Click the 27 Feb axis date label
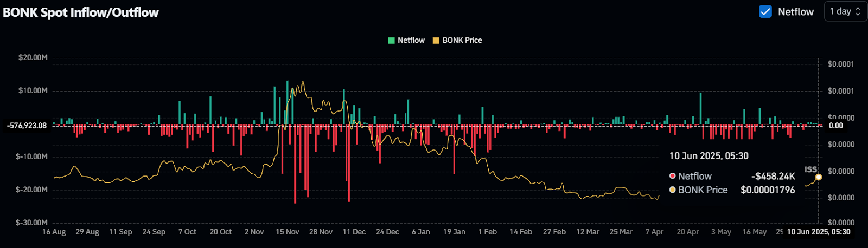868x248 pixels. [x=554, y=232]
